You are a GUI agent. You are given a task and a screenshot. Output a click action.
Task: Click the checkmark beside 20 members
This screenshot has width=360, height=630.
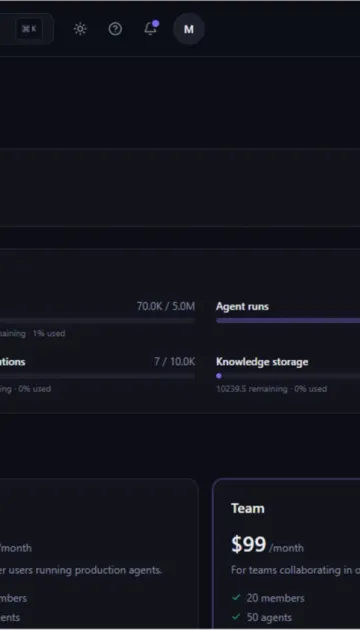click(x=236, y=598)
